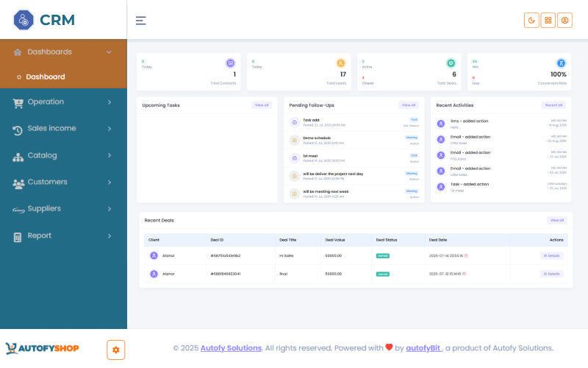Select the Dashboard submenu item
Screen dimensions: 588x368
46,77
